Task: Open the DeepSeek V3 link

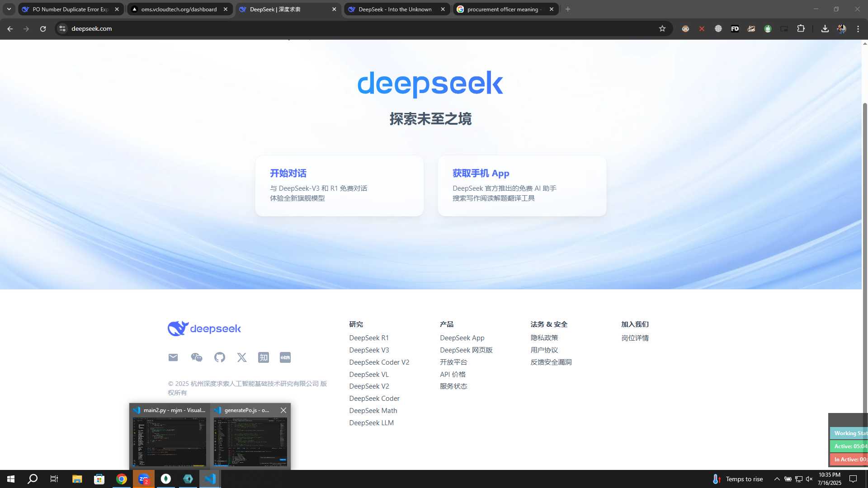Action: (x=369, y=350)
